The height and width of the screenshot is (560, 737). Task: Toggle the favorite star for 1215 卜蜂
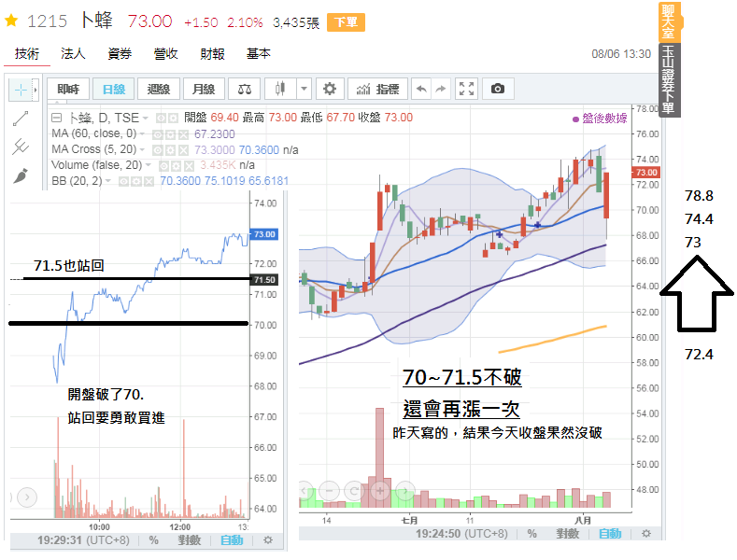click(x=11, y=21)
